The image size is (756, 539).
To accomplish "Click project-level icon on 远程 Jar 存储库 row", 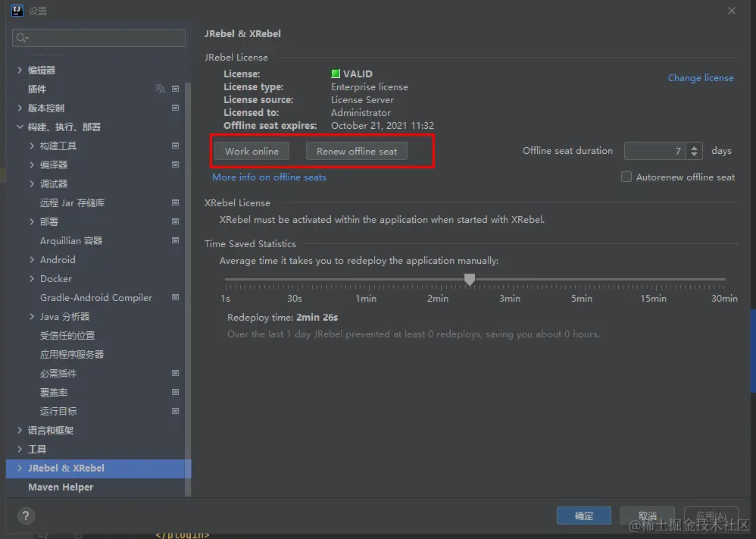I will tap(176, 202).
